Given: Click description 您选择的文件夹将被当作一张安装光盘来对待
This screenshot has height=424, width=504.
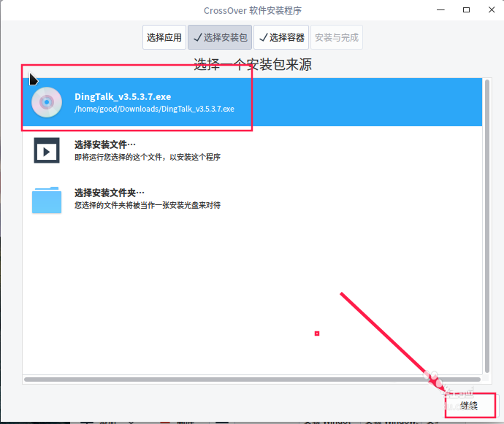Looking at the screenshot, I should coord(148,205).
